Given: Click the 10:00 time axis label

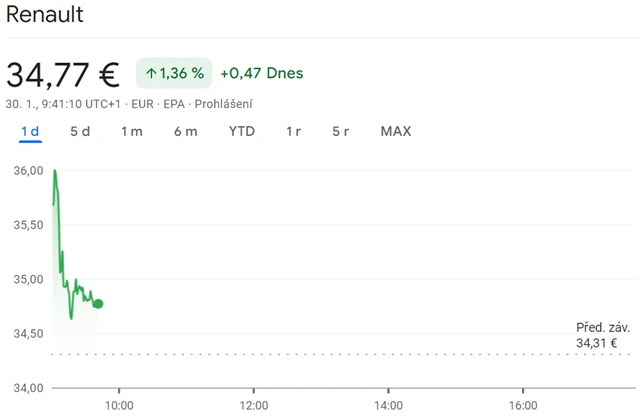Looking at the screenshot, I should [x=119, y=405].
